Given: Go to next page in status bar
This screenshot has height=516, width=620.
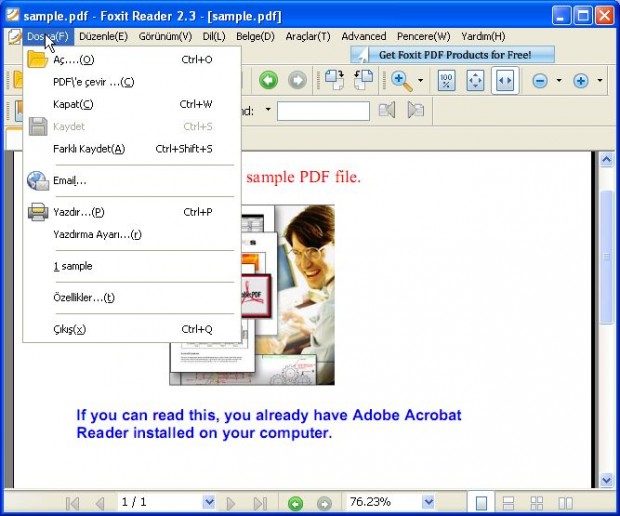Looking at the screenshot, I should (231, 503).
